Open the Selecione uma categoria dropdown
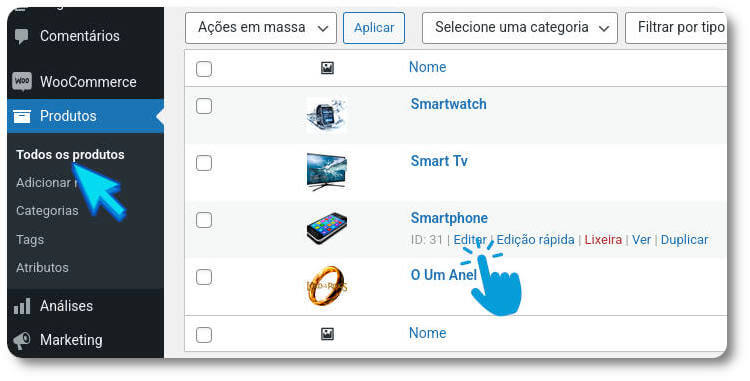 520,28
